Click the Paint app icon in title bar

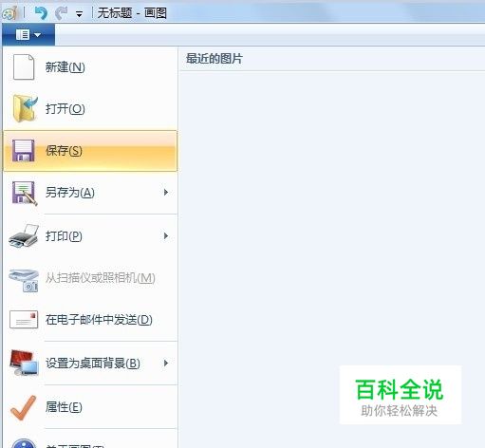(x=9, y=13)
